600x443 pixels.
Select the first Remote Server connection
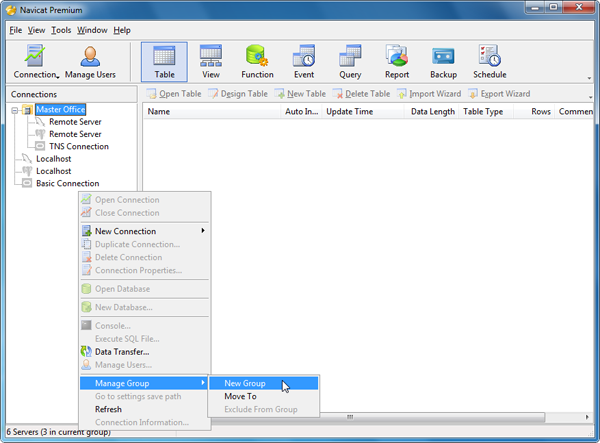(x=75, y=122)
